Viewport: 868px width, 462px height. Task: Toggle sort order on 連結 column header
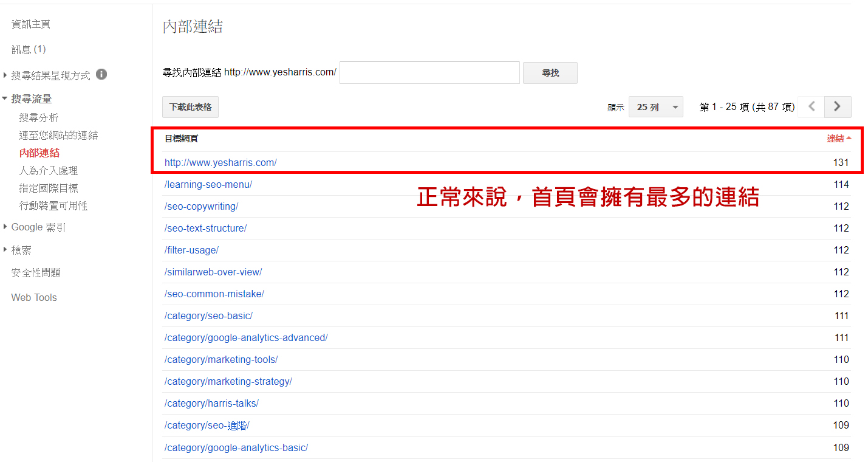839,139
